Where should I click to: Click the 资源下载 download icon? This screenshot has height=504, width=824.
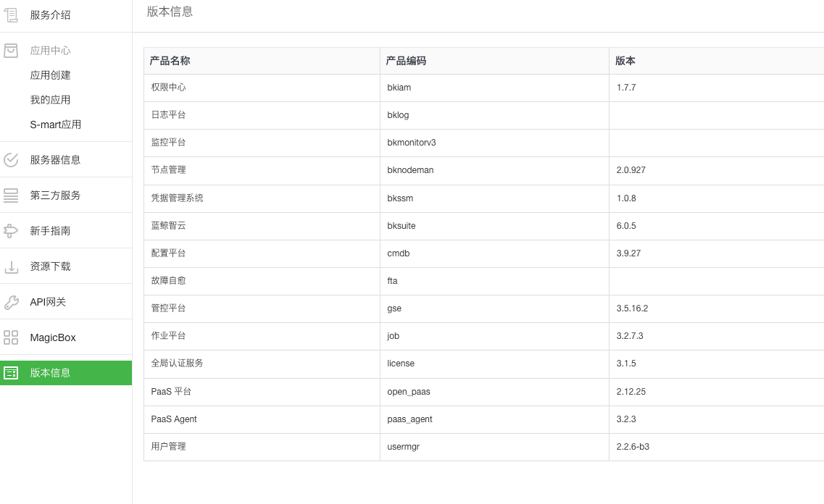(x=11, y=266)
